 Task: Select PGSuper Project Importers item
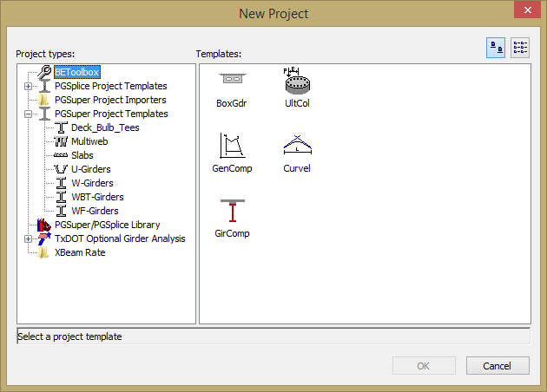coord(109,100)
